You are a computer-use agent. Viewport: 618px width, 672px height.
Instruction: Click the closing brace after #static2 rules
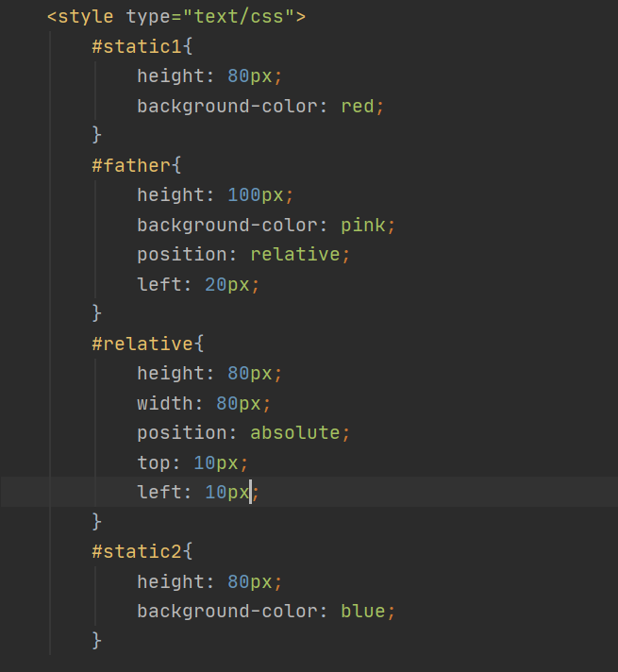tap(96, 640)
